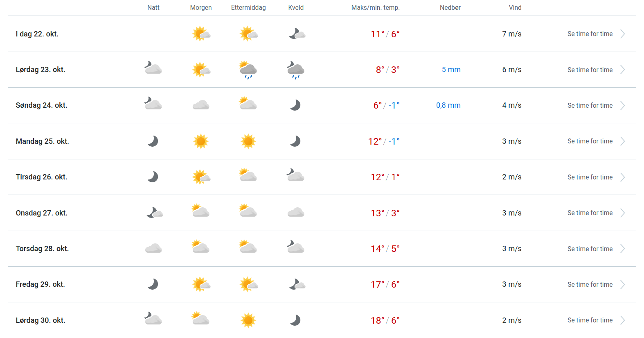Open "Se time for time" for Onsdag 27. okt.
Screen dimensions: 644x338
[590, 213]
